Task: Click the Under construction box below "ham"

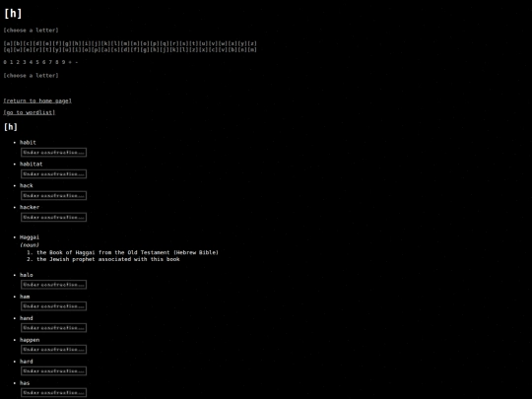Action: click(x=53, y=306)
